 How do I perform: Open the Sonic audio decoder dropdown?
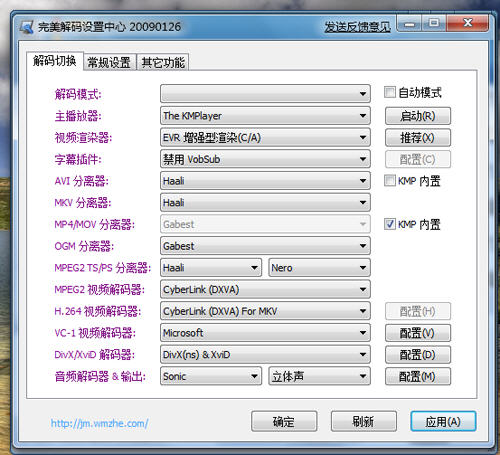click(x=211, y=376)
